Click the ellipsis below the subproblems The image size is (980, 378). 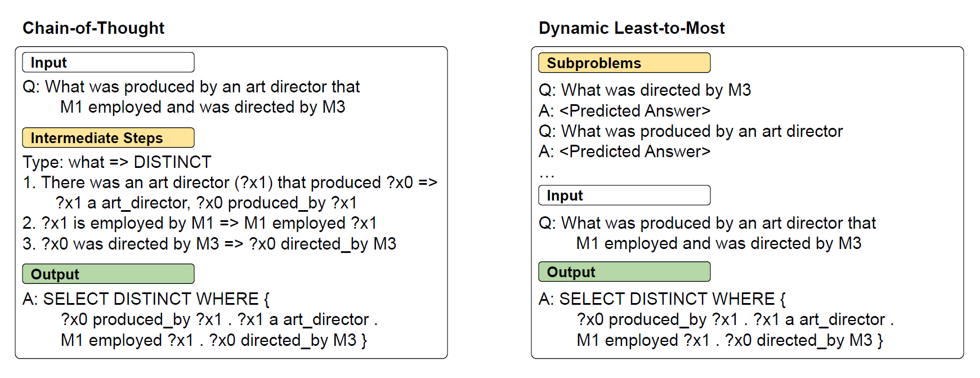coord(547,175)
